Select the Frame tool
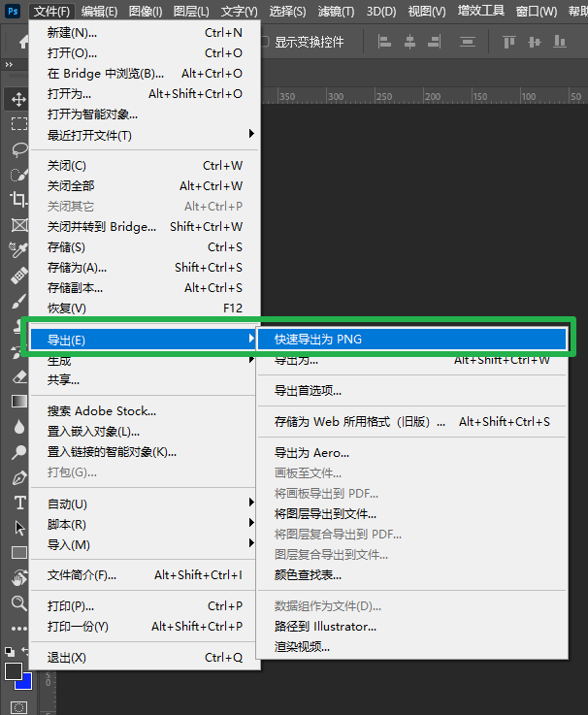The height and width of the screenshot is (715, 588). [x=18, y=225]
